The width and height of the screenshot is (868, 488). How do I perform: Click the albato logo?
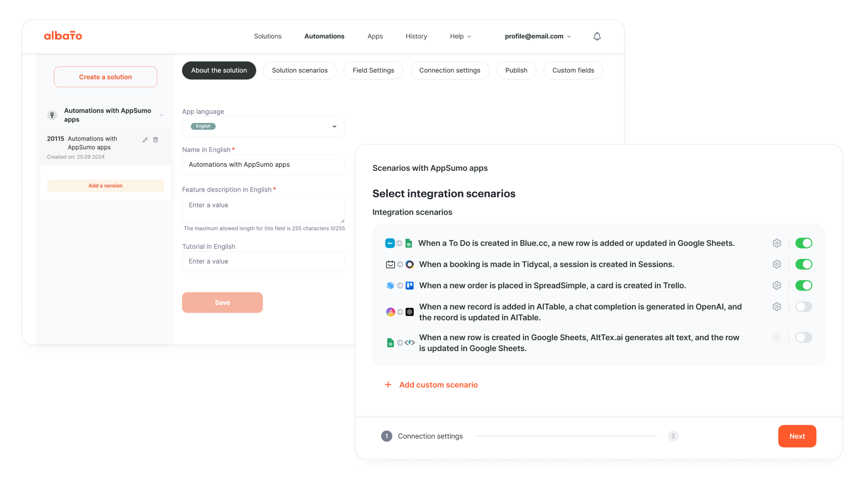63,36
